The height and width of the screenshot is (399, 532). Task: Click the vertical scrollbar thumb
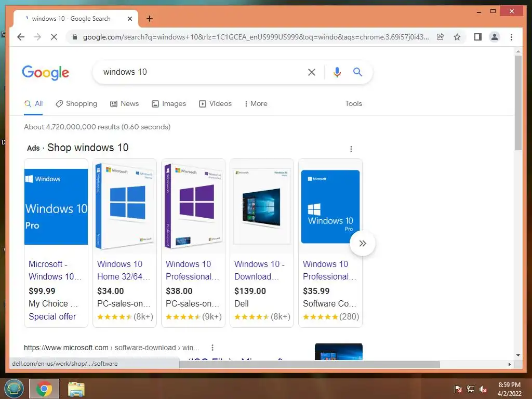(518, 102)
